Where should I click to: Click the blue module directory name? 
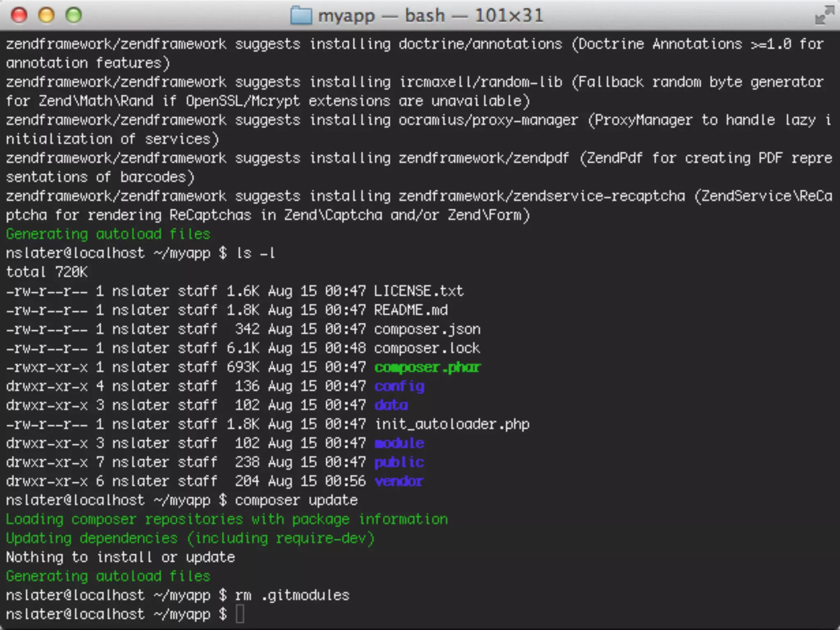pyautogui.click(x=399, y=443)
